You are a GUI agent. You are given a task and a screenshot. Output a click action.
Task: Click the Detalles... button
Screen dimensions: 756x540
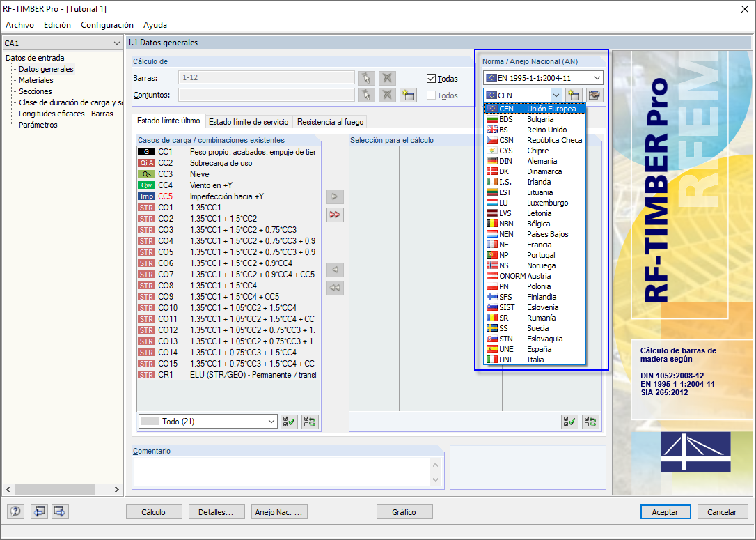tap(216, 512)
